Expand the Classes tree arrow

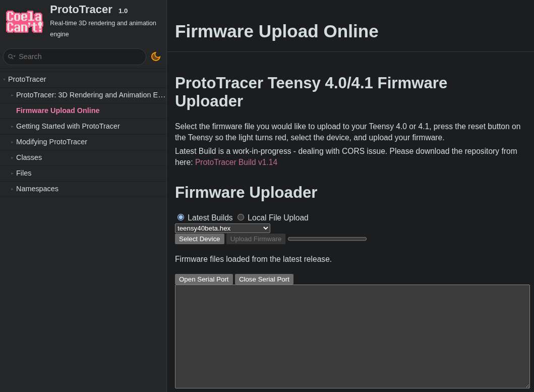click(12, 158)
